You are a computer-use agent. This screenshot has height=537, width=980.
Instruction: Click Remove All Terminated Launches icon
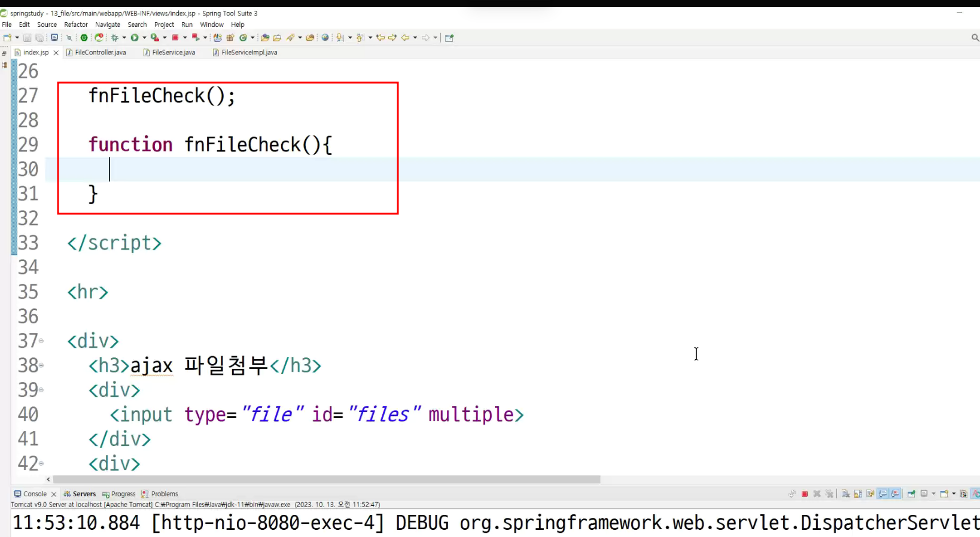tap(829, 494)
